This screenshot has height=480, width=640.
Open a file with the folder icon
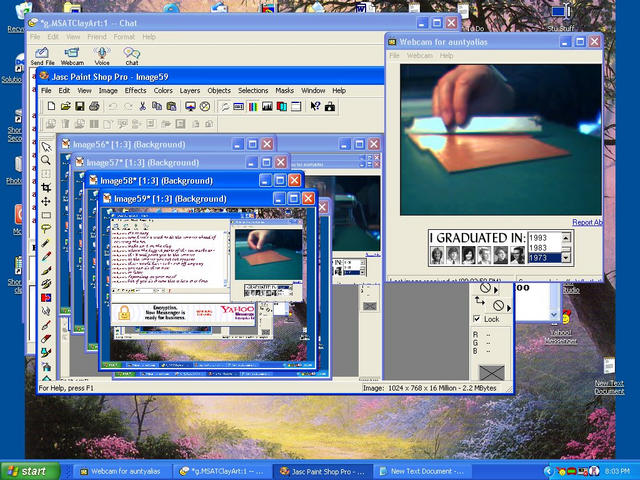click(65, 107)
